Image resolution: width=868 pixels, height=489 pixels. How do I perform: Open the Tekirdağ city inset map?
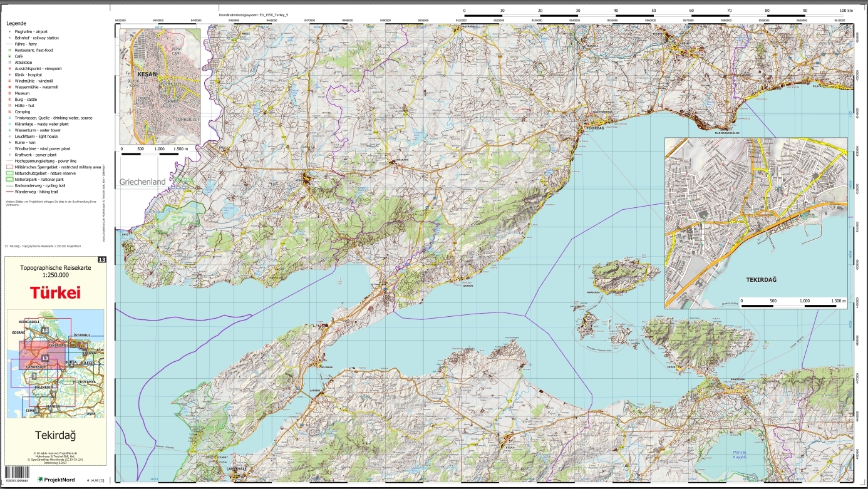click(756, 223)
